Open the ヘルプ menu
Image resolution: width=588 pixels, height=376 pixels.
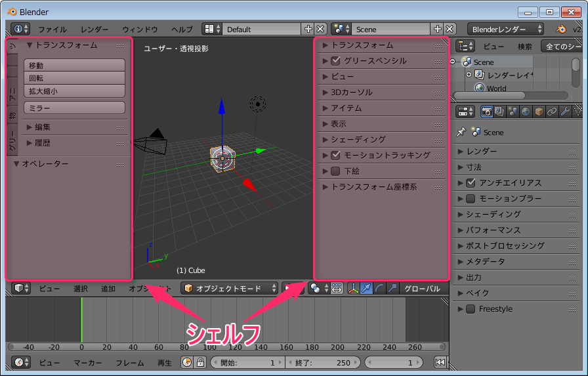182,30
